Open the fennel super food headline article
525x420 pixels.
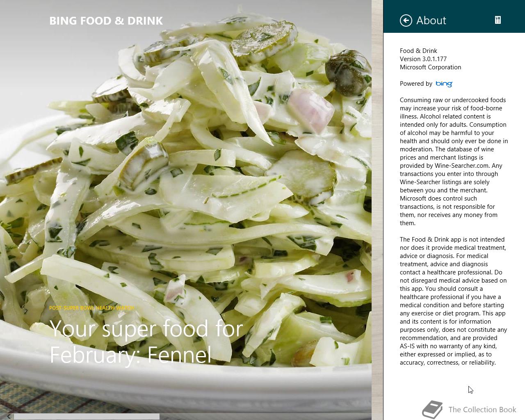pyautogui.click(x=146, y=342)
